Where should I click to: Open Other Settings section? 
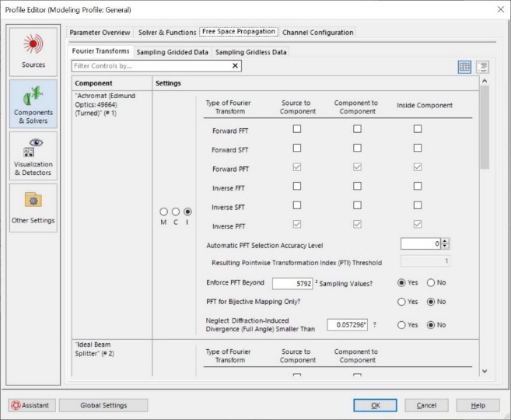pos(33,208)
